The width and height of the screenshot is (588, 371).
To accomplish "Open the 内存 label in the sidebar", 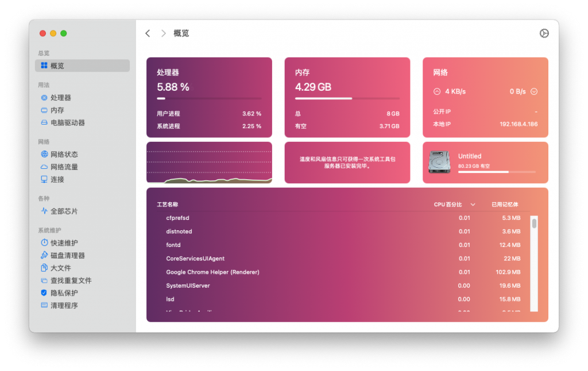I will [57, 110].
